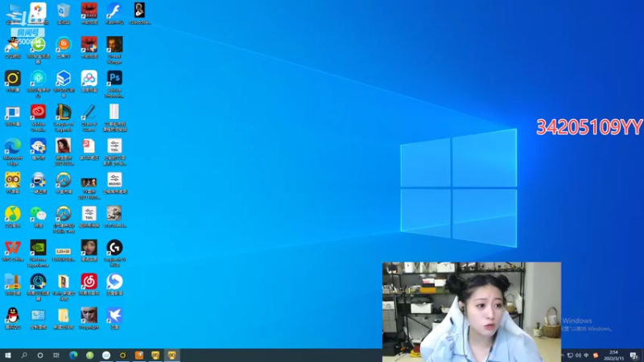Select the pencil sketch image file
644x362 pixels.
pyautogui.click(x=114, y=217)
